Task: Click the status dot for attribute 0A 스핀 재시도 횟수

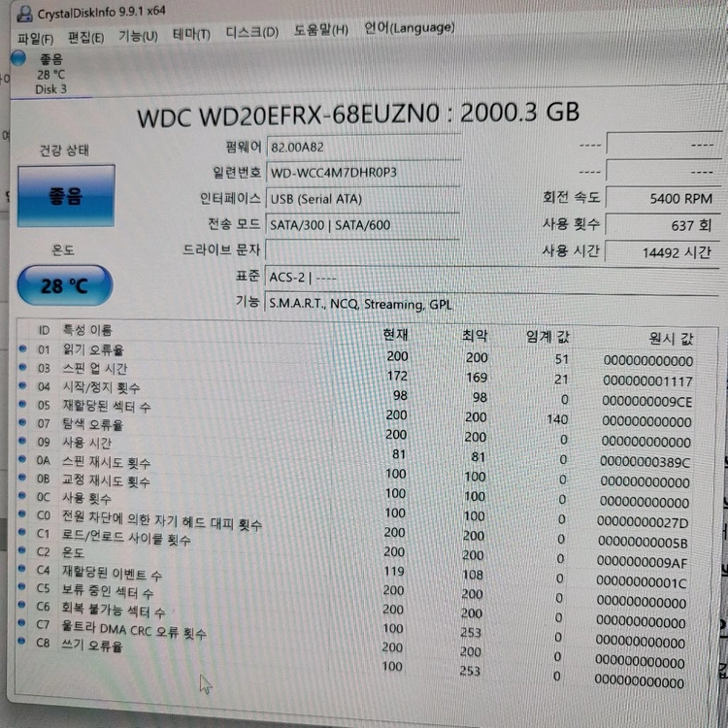Action: coord(21,459)
